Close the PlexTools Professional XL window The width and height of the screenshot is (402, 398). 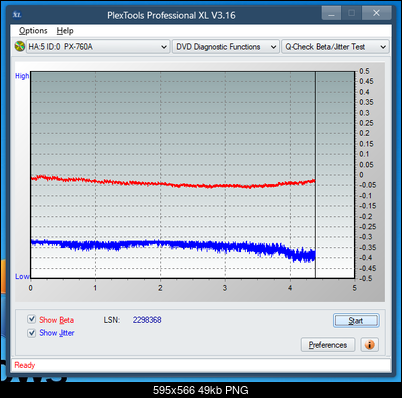point(376,13)
